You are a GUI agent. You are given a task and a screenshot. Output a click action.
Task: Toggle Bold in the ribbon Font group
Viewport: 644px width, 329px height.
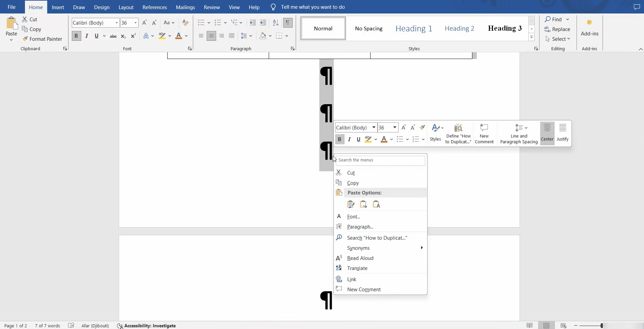pos(76,36)
